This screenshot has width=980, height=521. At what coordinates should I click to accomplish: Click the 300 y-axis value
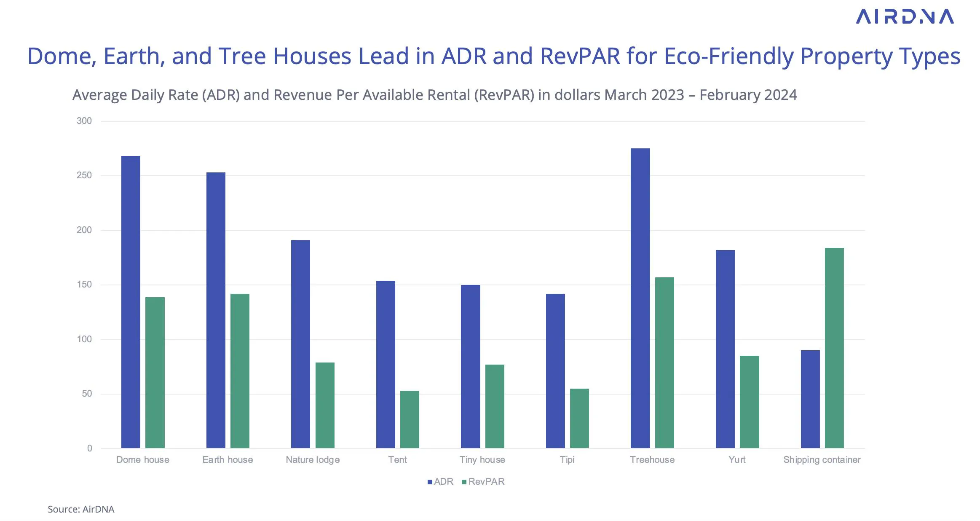pos(84,121)
